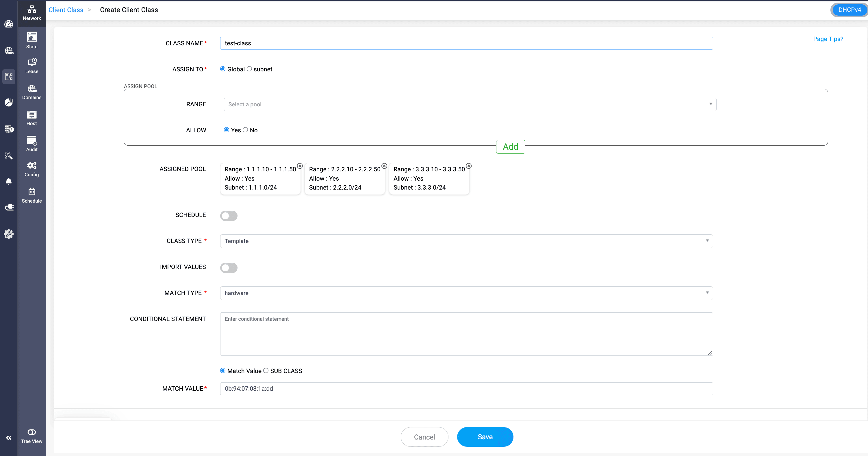Choose SUB CLASS radio option

(266, 370)
